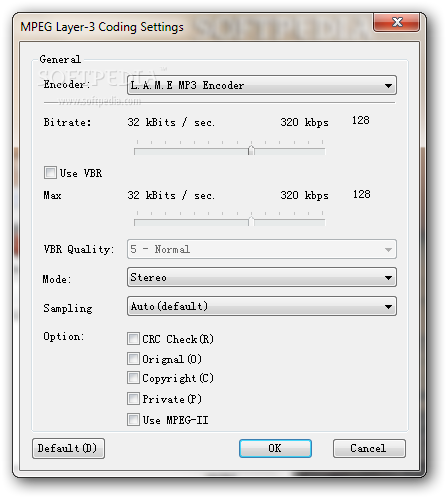Tick the Copyright(C) checkbox
This screenshot has height=498, width=447.
tap(133, 378)
